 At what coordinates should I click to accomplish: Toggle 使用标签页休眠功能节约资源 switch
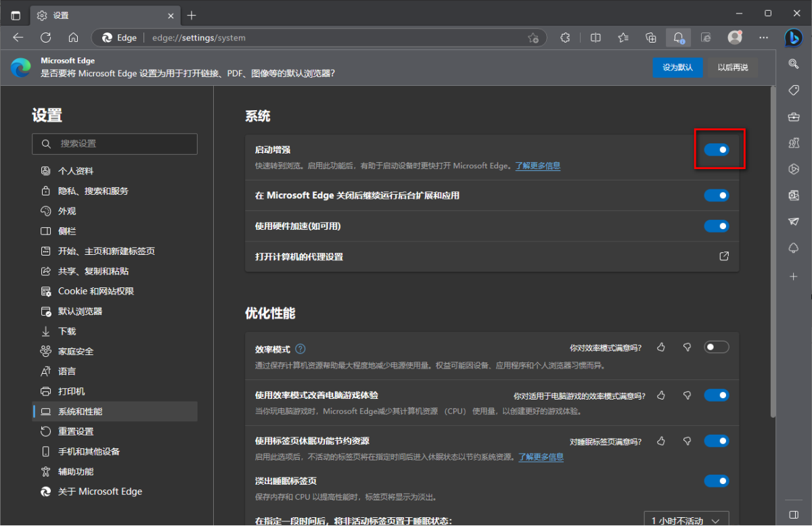[x=717, y=441]
